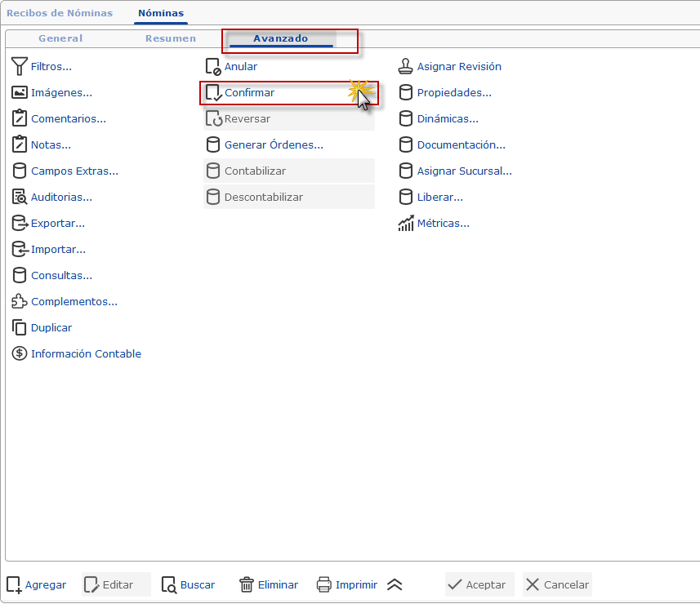The height and width of the screenshot is (604, 700).
Task: Click the Información Contable dollar icon
Action: click(x=20, y=353)
